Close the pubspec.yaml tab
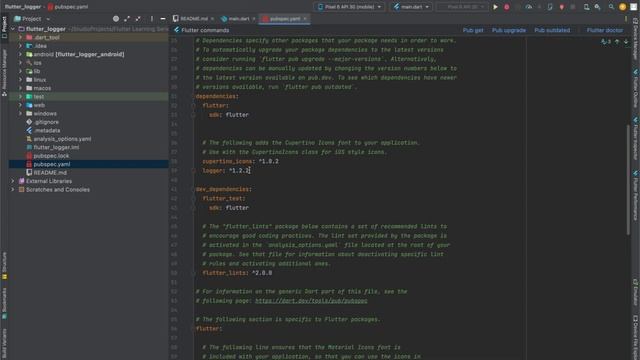The height and width of the screenshot is (360, 640). tap(305, 19)
